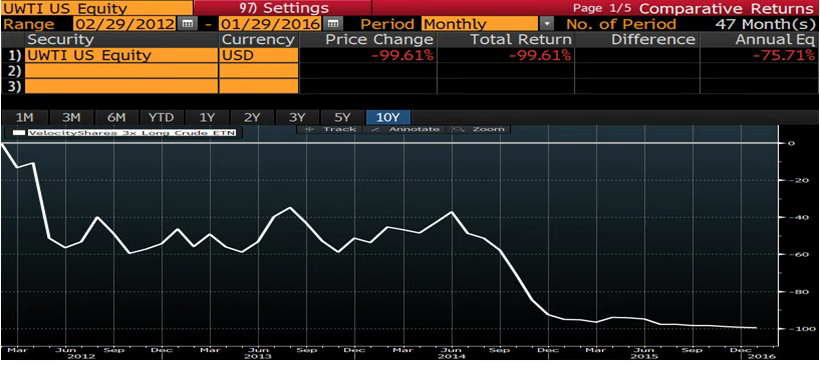
Task: Open the end date calendar picker icon
Action: pyautogui.click(x=334, y=24)
